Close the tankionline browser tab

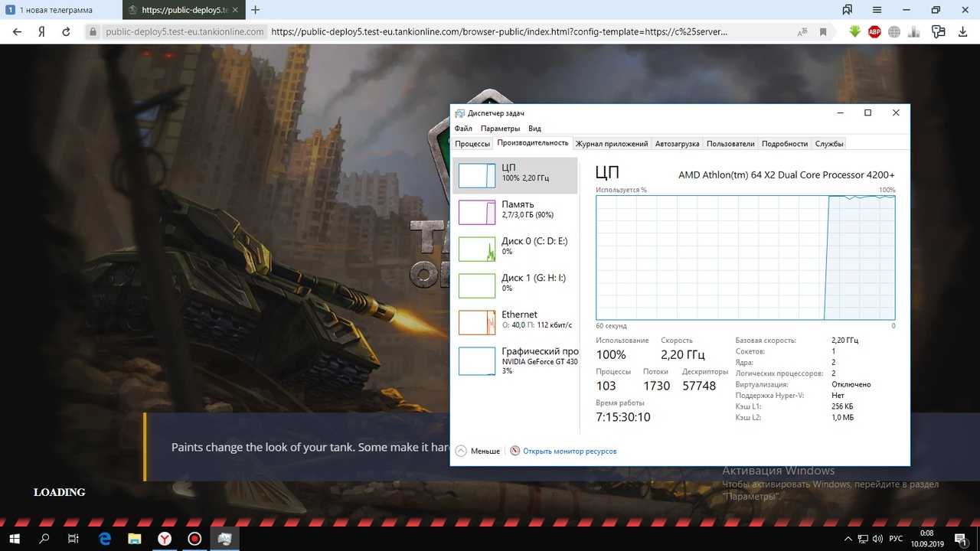[x=235, y=10]
